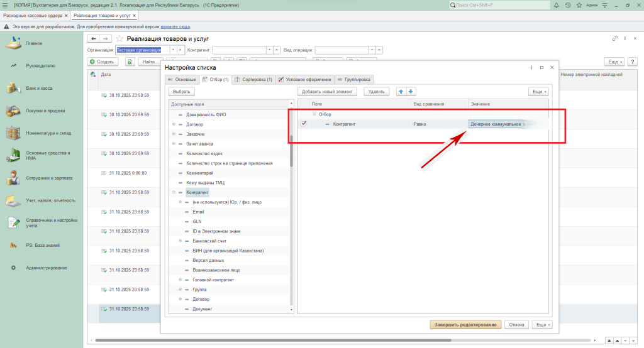Open the Вид операции dropdown
The height and width of the screenshot is (348, 644).
pyautogui.click(x=372, y=50)
